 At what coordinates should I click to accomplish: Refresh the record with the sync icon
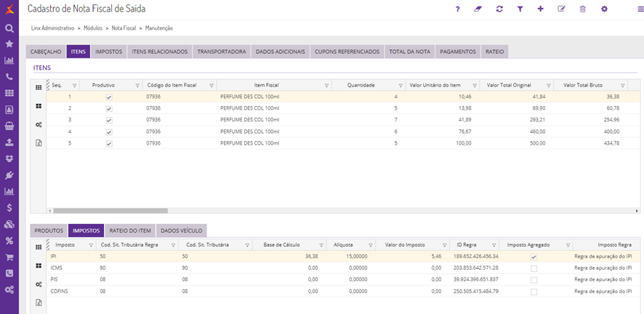pyautogui.click(x=499, y=9)
